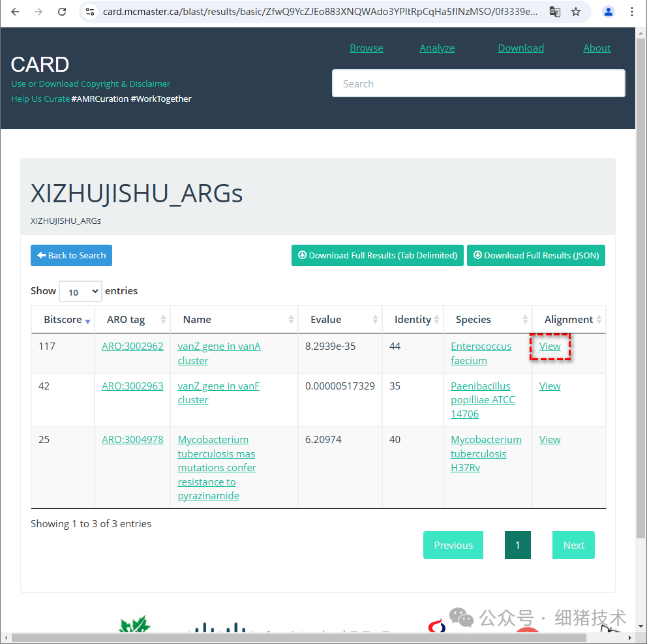
Task: Click inside the Search input field
Action: (479, 83)
